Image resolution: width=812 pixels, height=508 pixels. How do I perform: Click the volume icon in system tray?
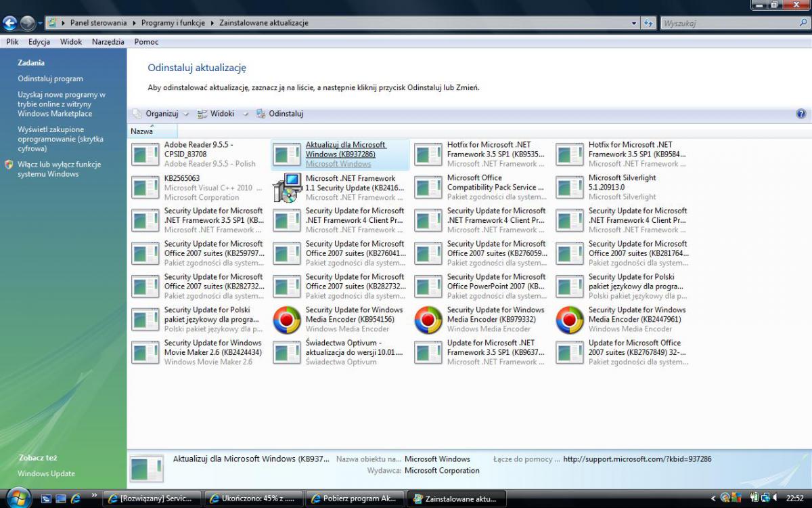pyautogui.click(x=773, y=499)
